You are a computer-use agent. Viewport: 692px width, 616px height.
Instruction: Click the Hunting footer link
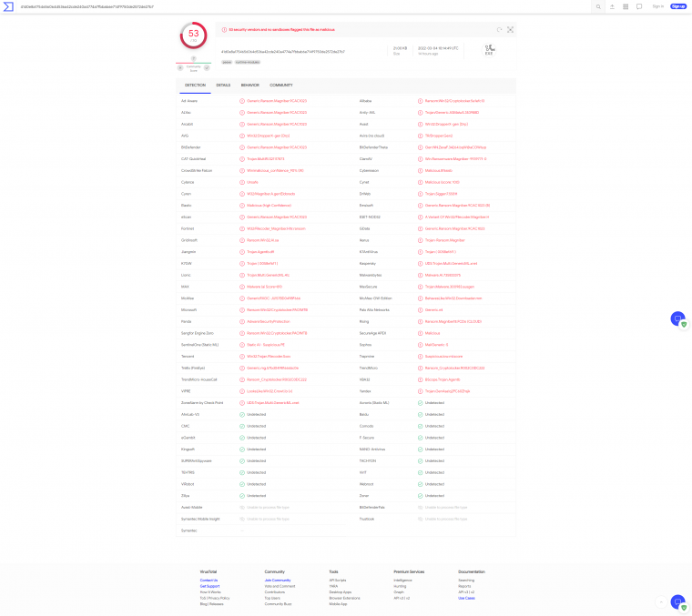tap(400, 587)
